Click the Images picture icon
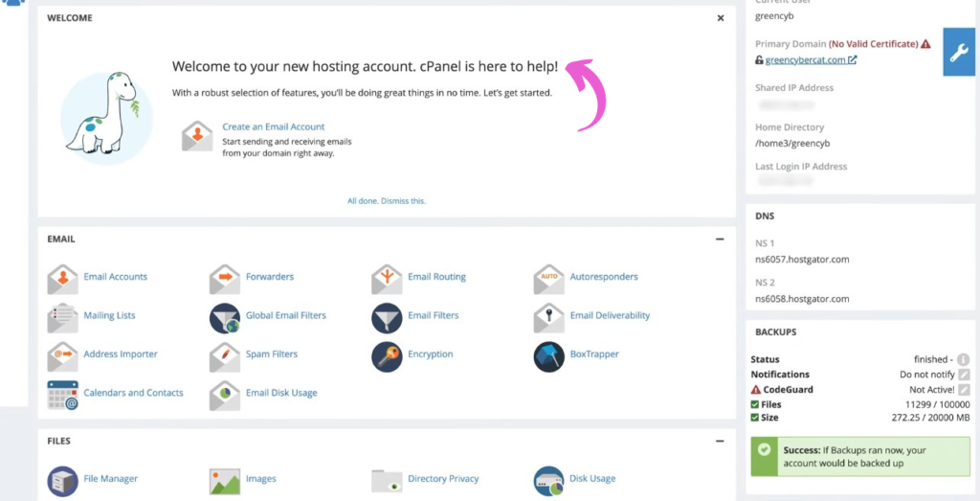Viewport: 980px width, 501px height. pos(225,481)
